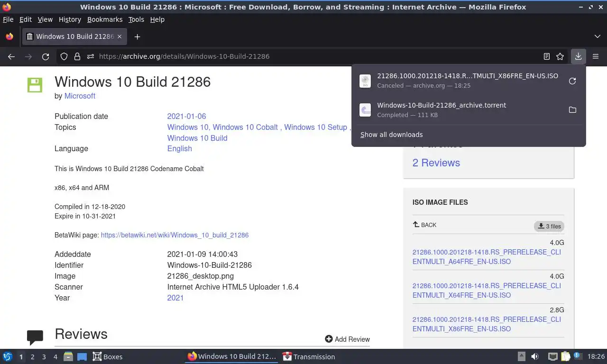Close the Windows 10 Build 21286 tab
The width and height of the screenshot is (607, 364).
point(120,36)
